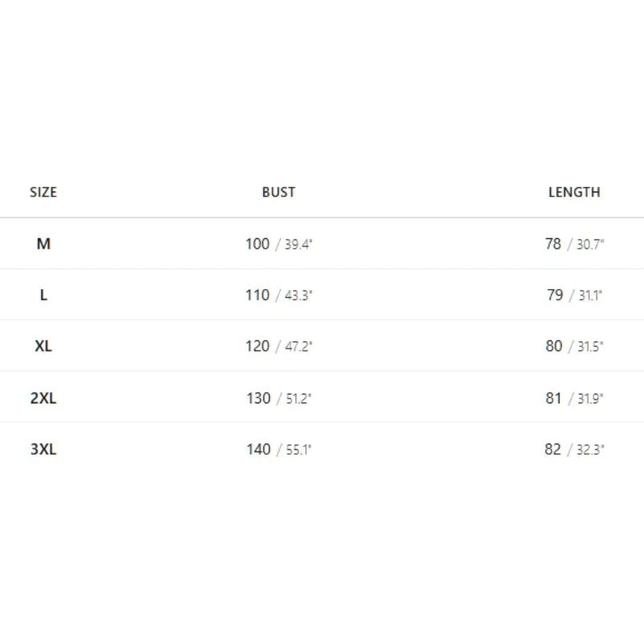The image size is (644, 644).
Task: Click the LENGTH column header
Action: tap(574, 192)
